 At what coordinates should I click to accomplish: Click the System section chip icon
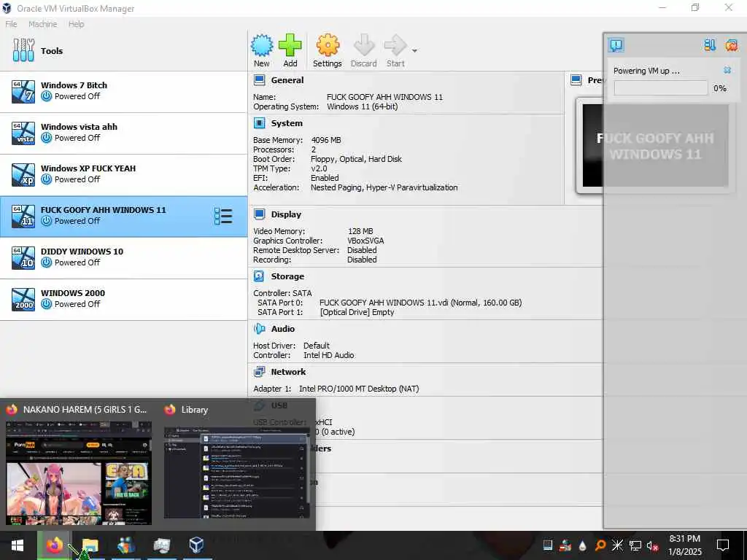[259, 123]
